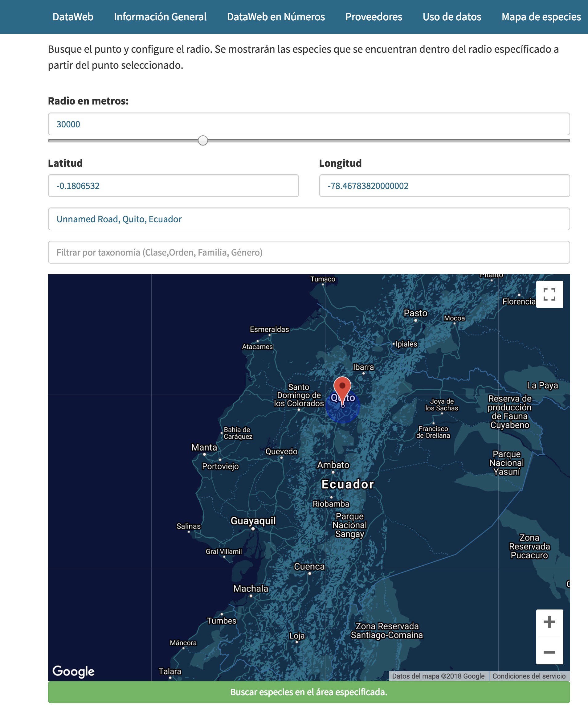Select Uso de datos in navigation
Screen dimensions: 588x714
(451, 17)
